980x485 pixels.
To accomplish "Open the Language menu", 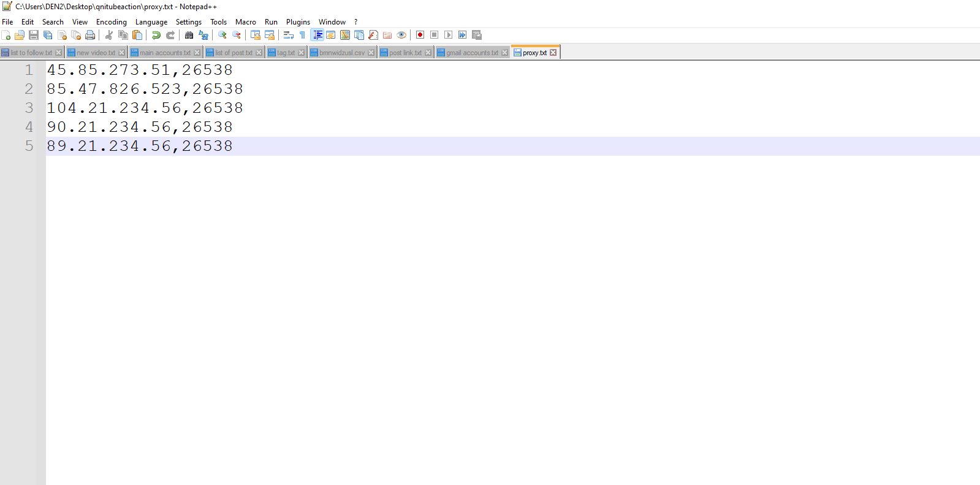I will click(151, 22).
